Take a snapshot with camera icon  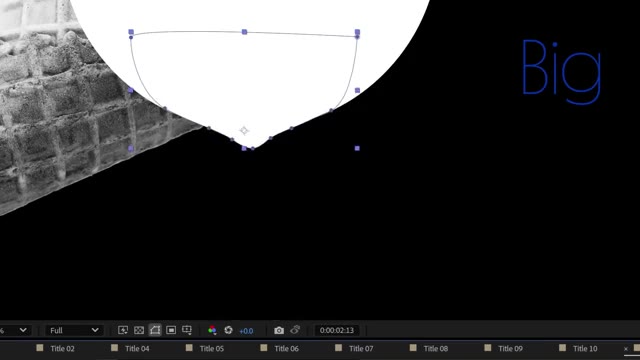click(279, 330)
